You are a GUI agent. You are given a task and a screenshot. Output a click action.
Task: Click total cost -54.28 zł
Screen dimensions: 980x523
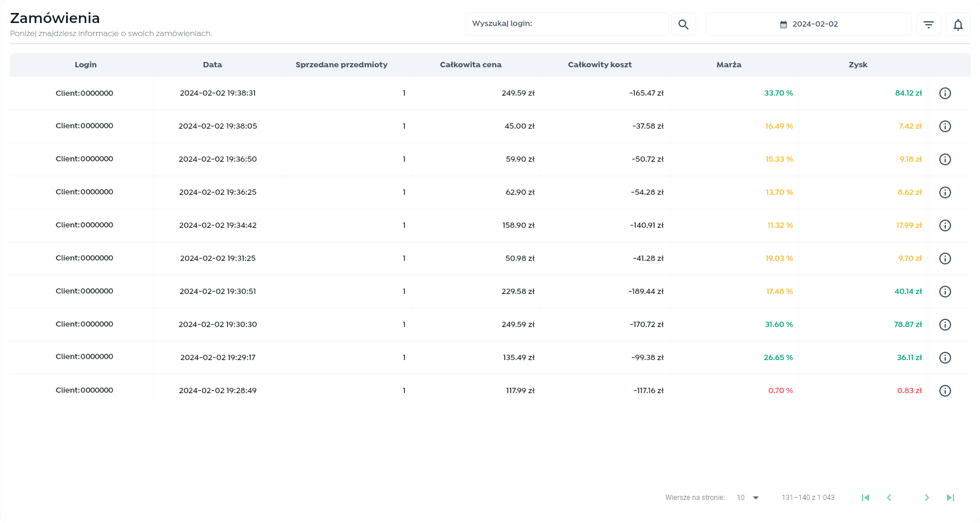[x=647, y=192]
